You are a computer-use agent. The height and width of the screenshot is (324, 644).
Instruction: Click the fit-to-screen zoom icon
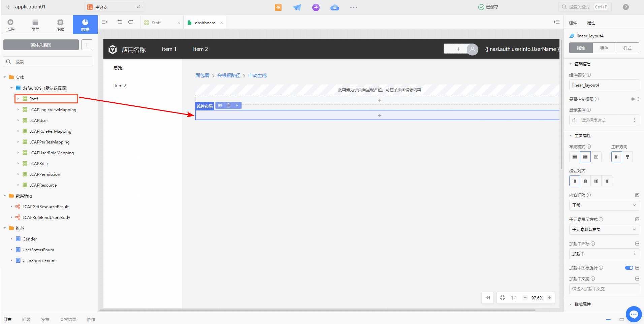503,298
